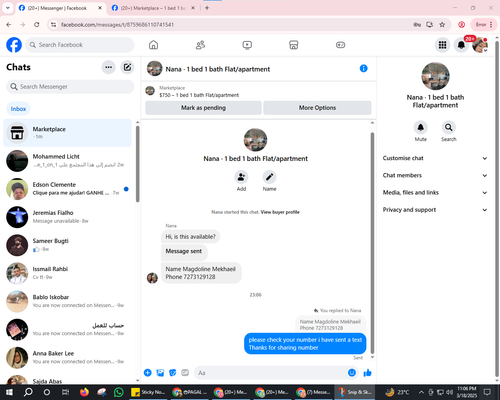Click the Search Facebook field
The height and width of the screenshot is (400, 500).
point(80,45)
